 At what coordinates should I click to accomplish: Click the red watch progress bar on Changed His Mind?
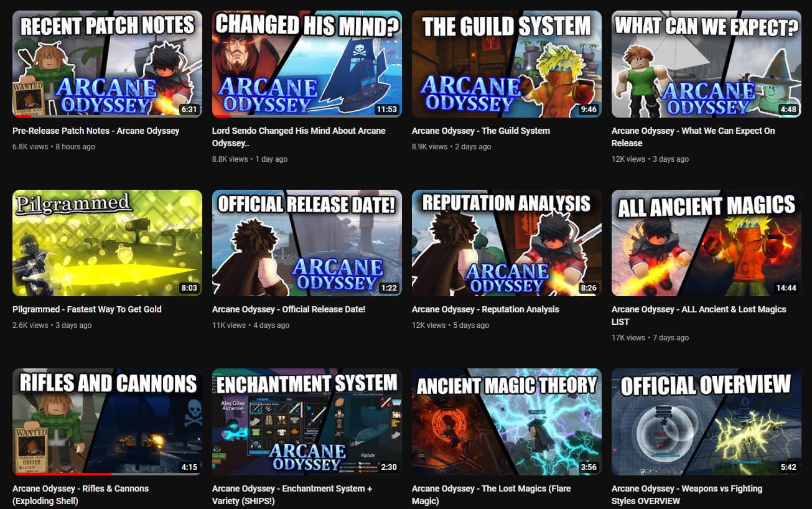pos(221,116)
